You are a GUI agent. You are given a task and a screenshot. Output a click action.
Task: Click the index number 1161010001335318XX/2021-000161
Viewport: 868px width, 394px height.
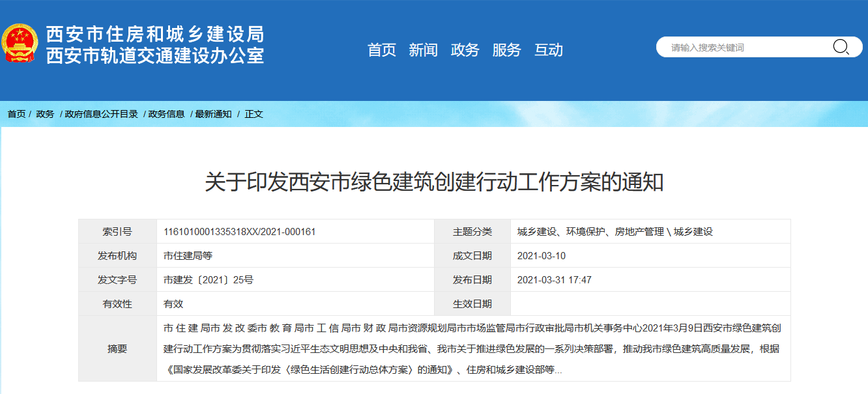pos(239,232)
